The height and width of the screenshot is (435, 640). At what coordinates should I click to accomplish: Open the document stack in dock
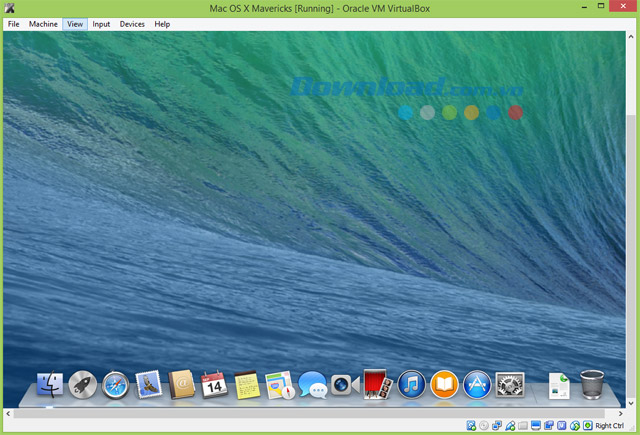[x=559, y=386]
